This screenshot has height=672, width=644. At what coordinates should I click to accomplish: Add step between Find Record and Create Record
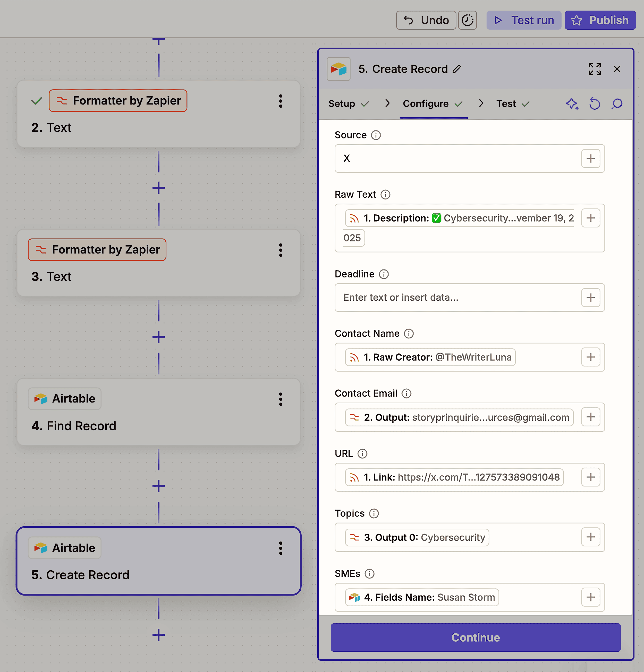pos(158,486)
